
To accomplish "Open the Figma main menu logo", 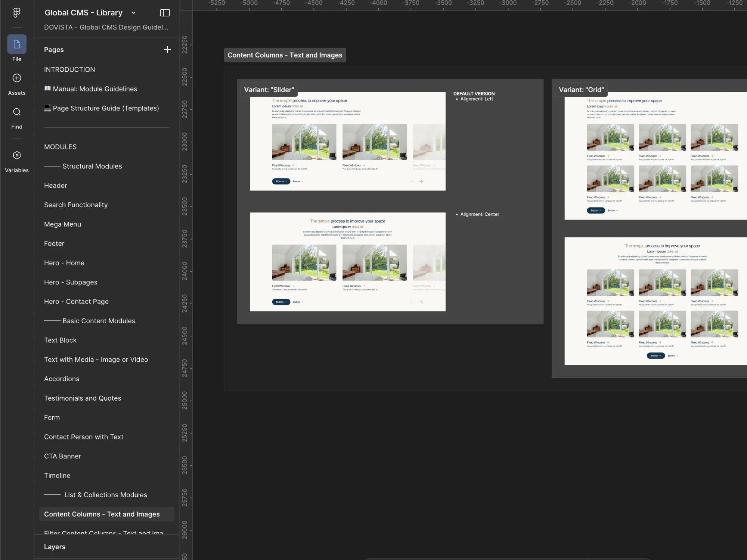I will (x=17, y=13).
